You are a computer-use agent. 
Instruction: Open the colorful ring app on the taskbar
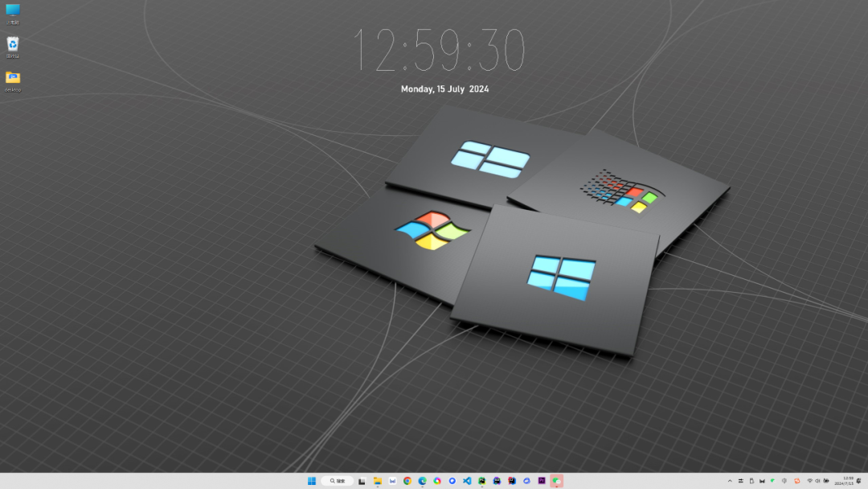coord(437,481)
